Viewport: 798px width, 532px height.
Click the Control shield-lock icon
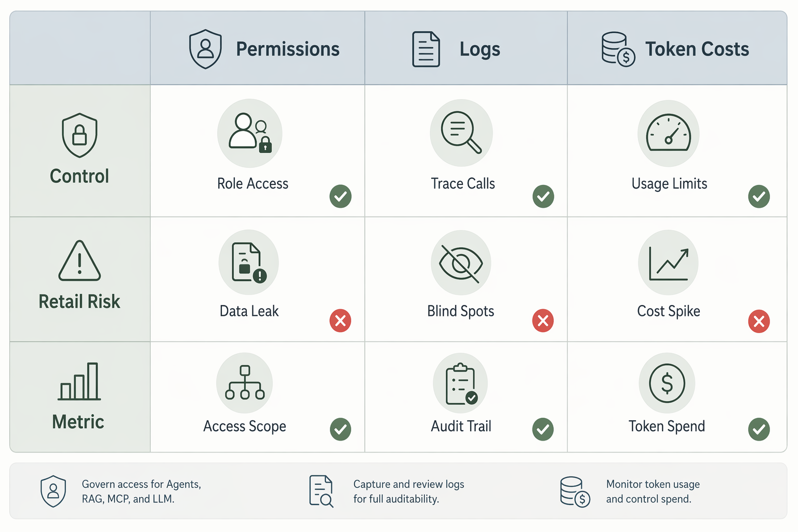point(79,135)
